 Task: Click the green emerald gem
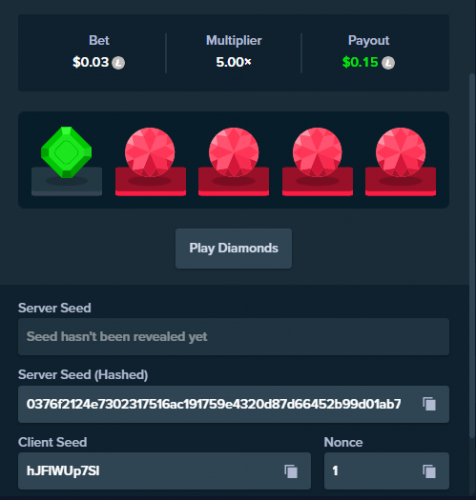(x=66, y=152)
